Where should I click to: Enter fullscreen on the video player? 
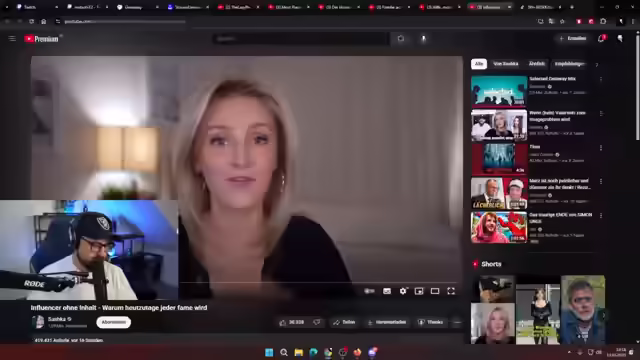point(451,291)
